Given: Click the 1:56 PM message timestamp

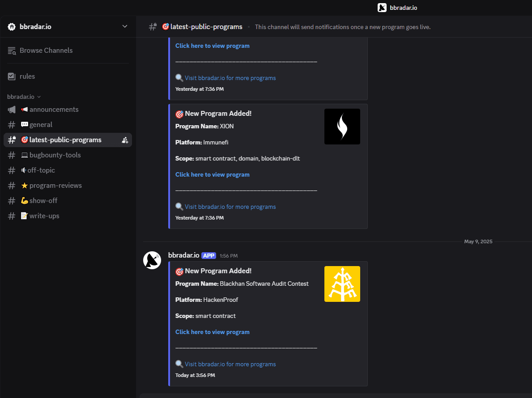Looking at the screenshot, I should point(229,256).
